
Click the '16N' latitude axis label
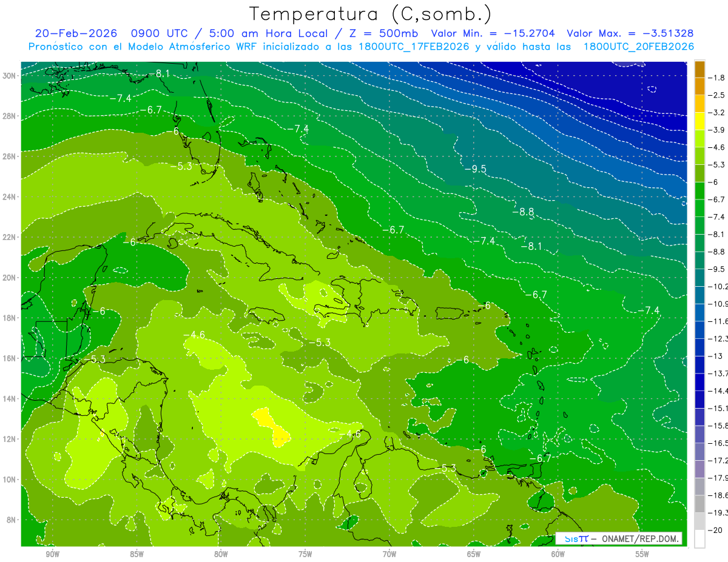pos(10,358)
